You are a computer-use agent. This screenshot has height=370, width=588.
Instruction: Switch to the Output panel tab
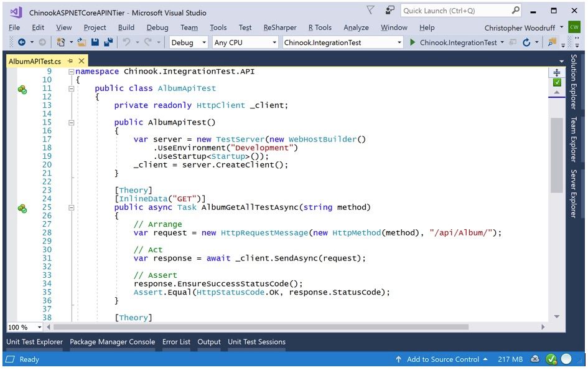pos(208,342)
